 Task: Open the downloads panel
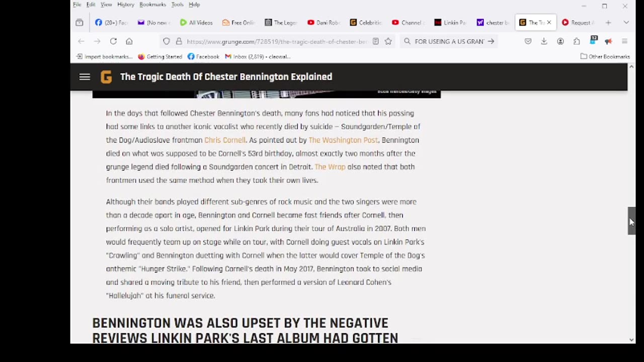point(544,41)
